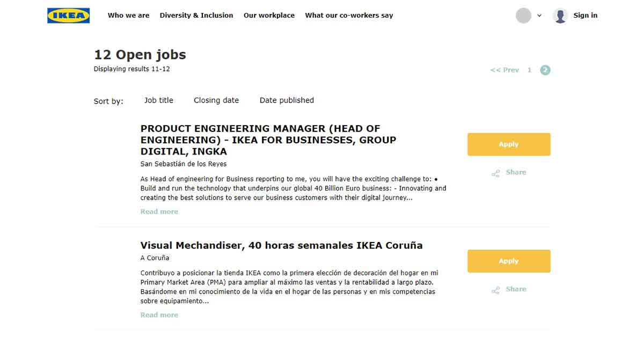
Task: Click the Prev pagination link
Action: point(504,70)
